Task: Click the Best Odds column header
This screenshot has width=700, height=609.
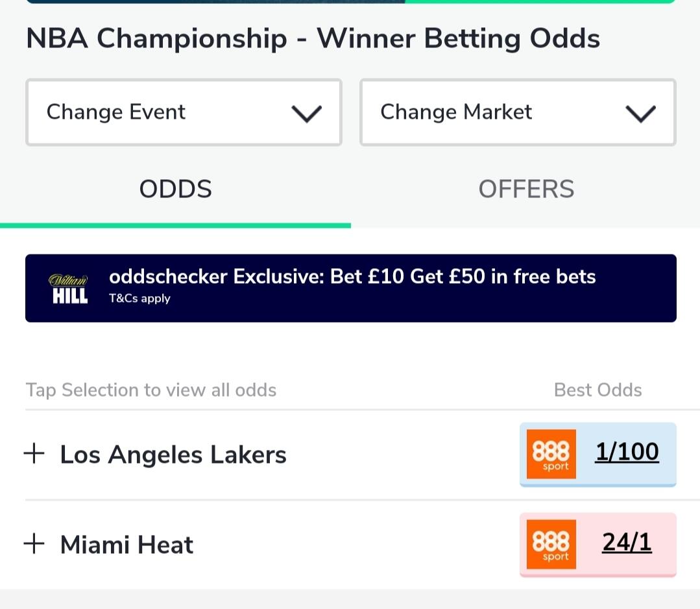Action: pos(597,390)
